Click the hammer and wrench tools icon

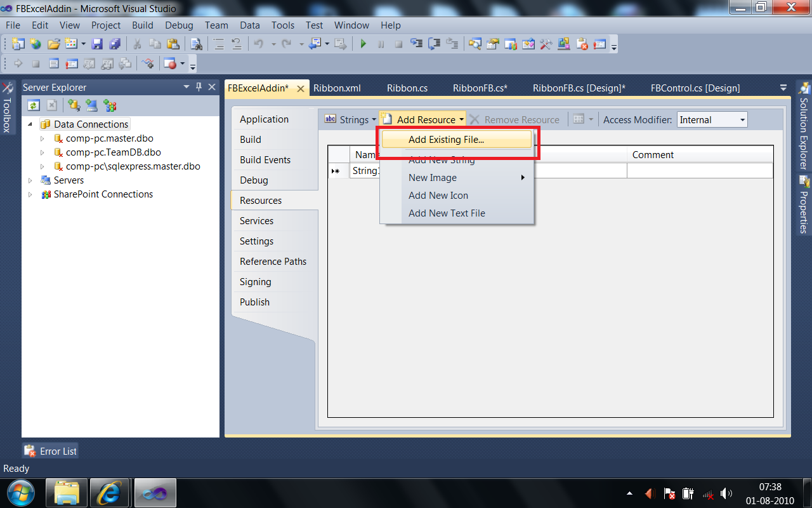pyautogui.click(x=546, y=44)
